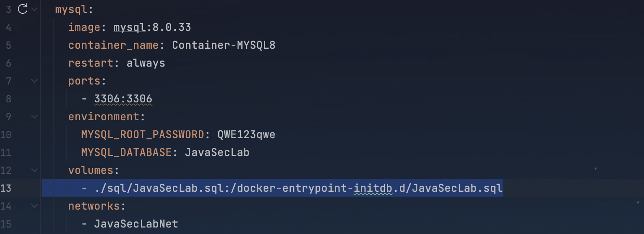Click the underlined initdb word

coord(373,188)
